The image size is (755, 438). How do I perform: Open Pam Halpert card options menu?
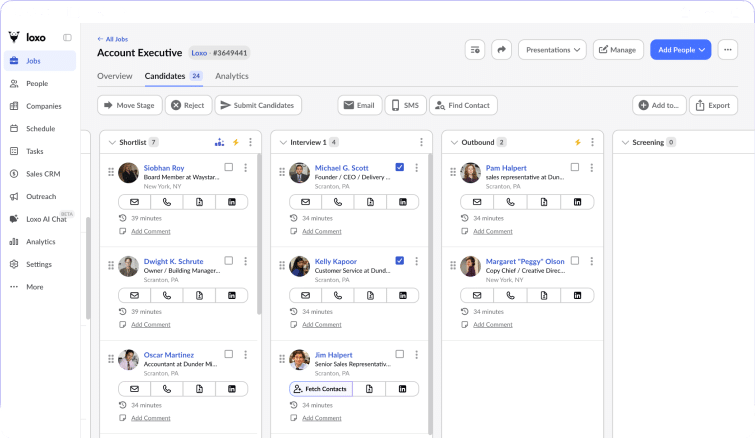point(592,167)
